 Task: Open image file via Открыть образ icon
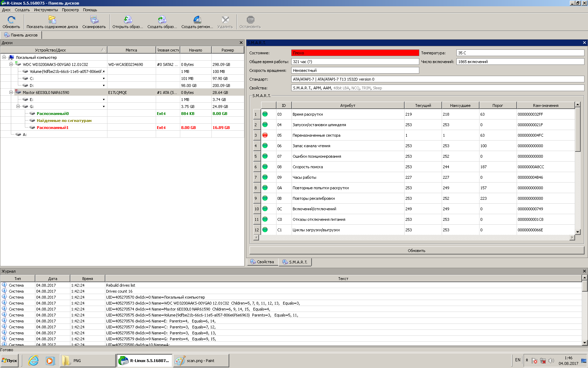click(x=128, y=20)
